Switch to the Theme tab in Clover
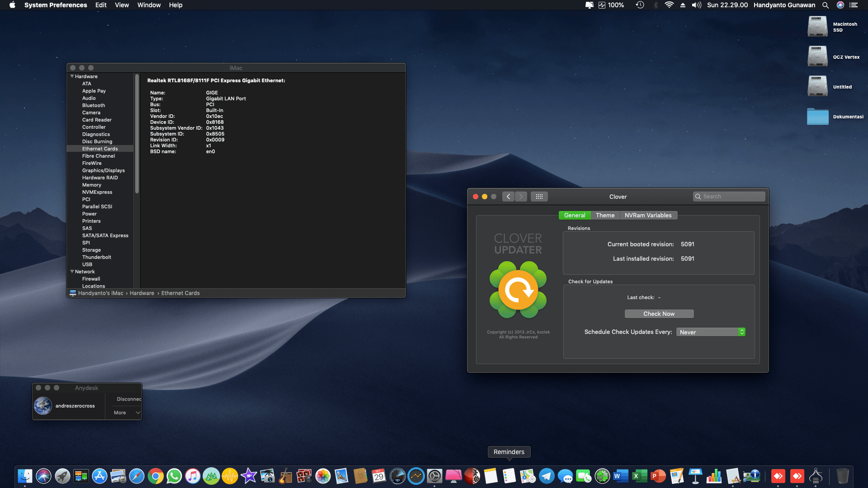 pos(605,215)
